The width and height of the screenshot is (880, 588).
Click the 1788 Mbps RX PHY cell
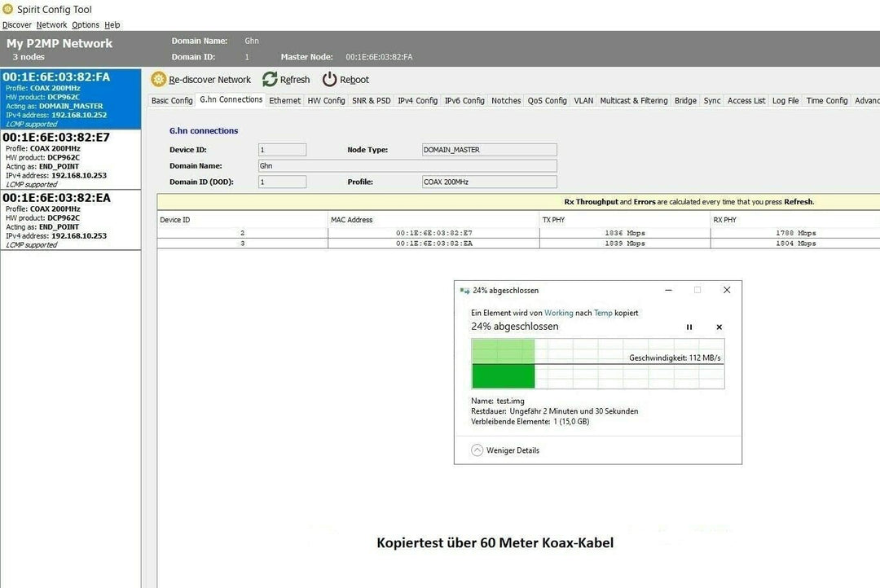[x=795, y=233]
